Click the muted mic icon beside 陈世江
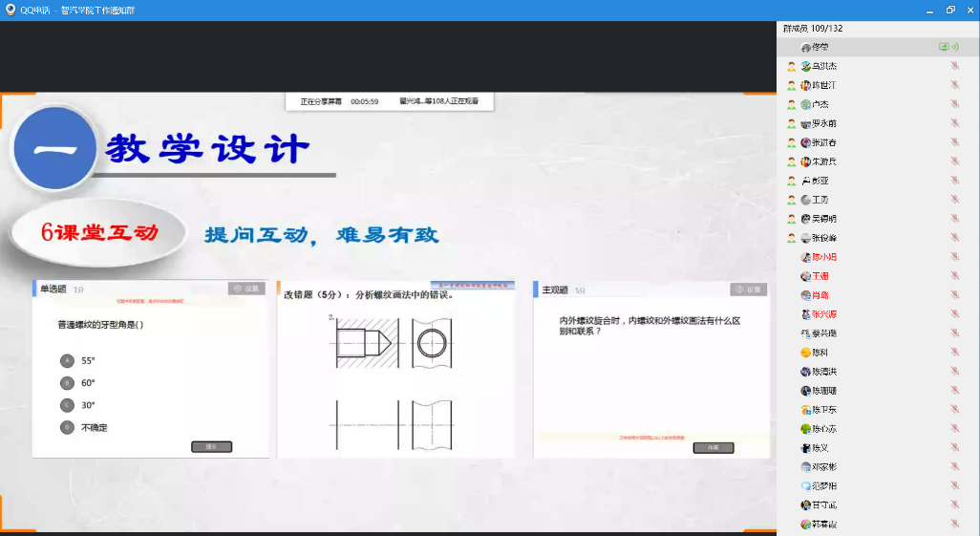Image resolution: width=980 pixels, height=536 pixels. pos(954,85)
